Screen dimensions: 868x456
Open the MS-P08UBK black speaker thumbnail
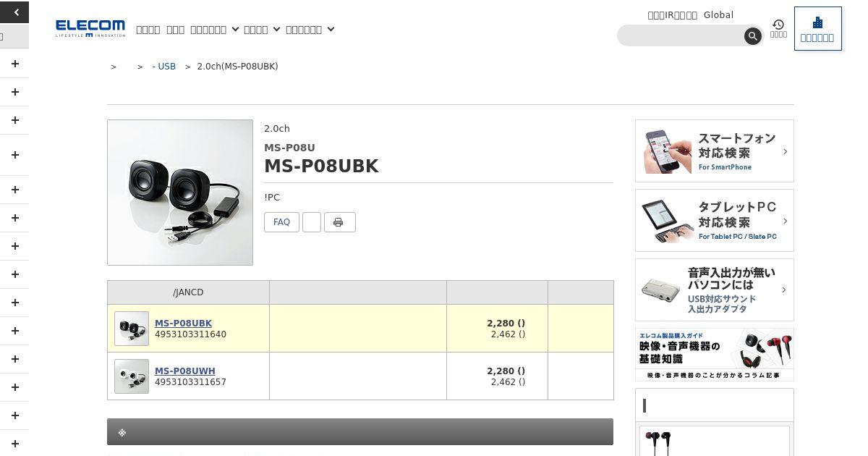point(132,329)
